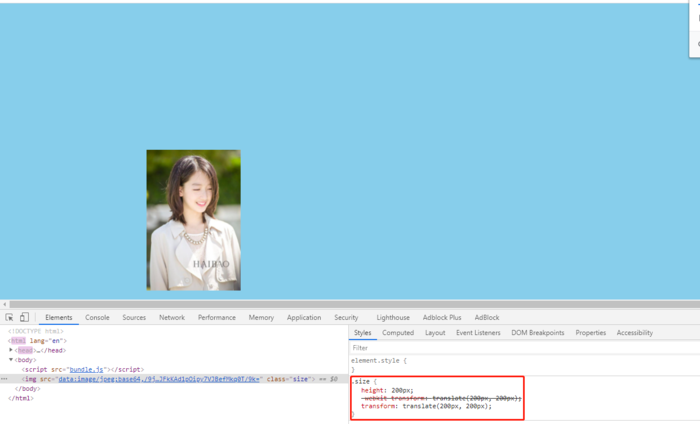
Task: Open the Event Listeners sidebar tab
Action: point(478,333)
